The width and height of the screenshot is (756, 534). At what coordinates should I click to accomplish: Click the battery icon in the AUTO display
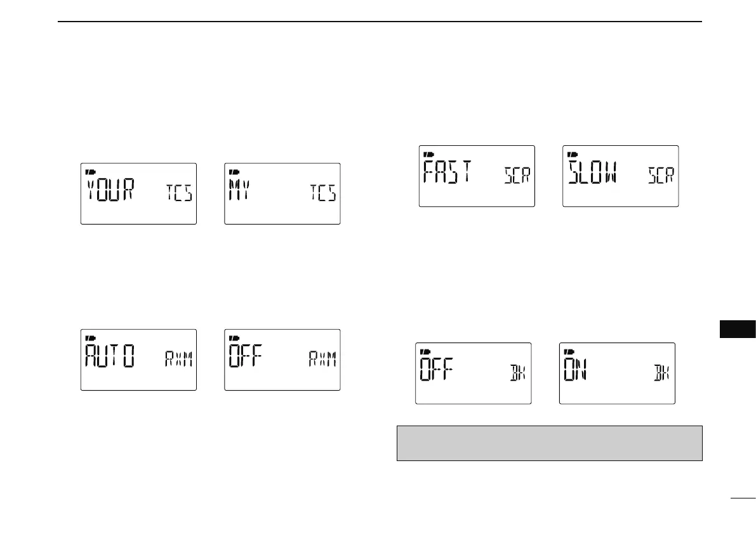point(91,338)
